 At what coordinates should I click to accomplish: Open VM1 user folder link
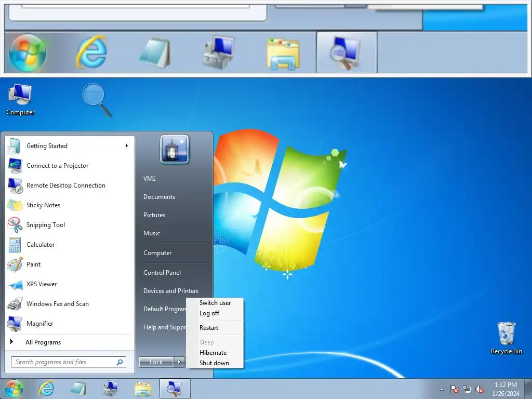coord(149,179)
